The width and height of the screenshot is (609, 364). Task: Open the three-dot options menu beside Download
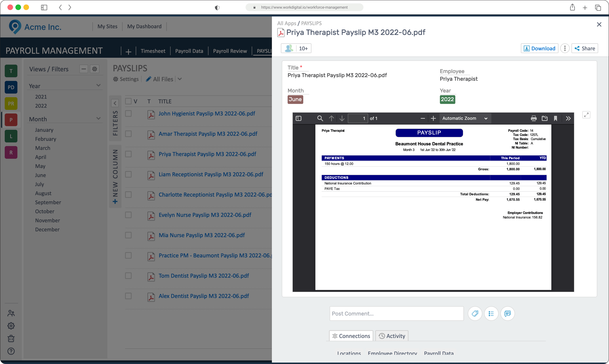coord(565,48)
